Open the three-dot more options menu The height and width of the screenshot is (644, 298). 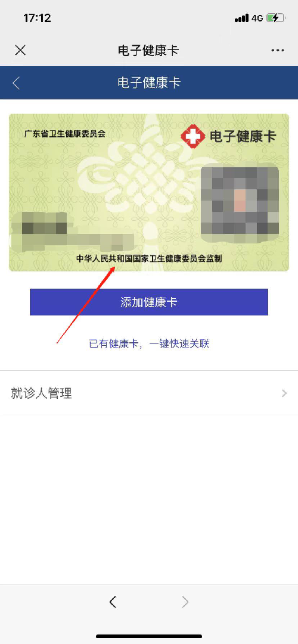point(278,51)
